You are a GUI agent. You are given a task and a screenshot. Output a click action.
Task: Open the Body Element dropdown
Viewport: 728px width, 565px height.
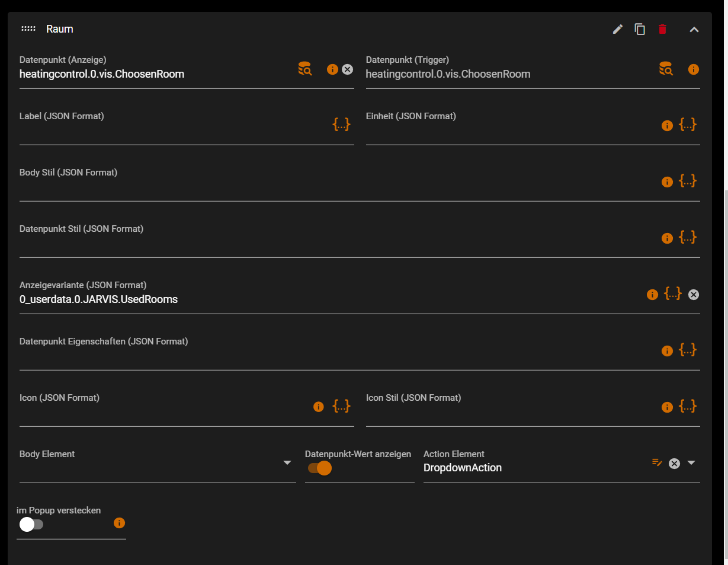tap(287, 462)
